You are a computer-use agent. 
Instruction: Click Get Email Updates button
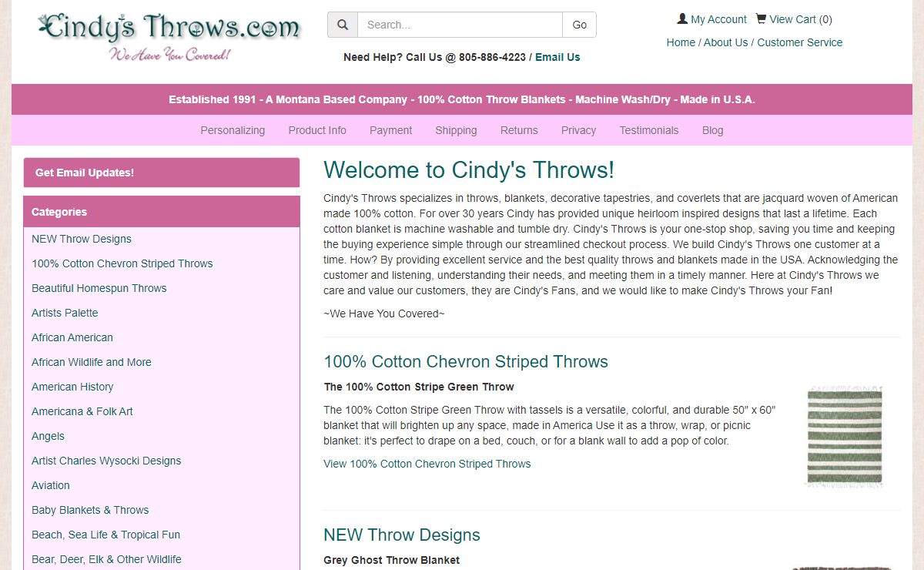coord(162,173)
